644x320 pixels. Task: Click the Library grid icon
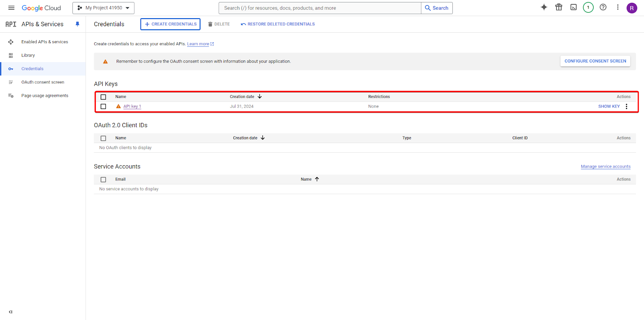(11, 55)
